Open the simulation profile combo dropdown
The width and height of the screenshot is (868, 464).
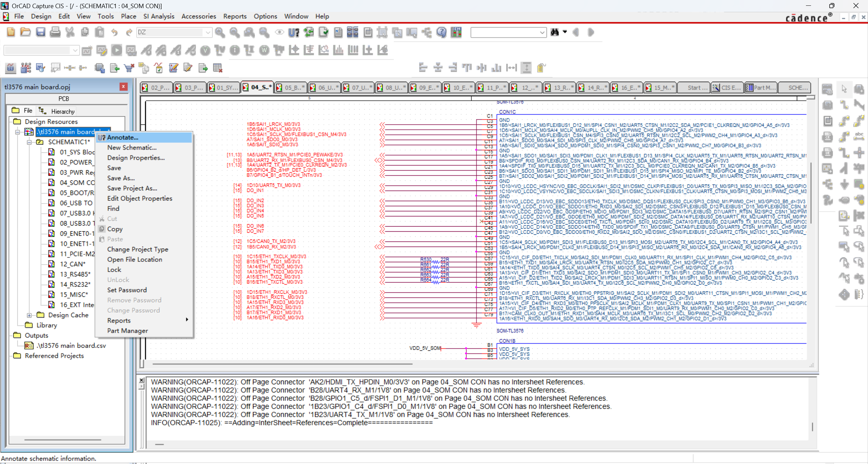tap(75, 51)
